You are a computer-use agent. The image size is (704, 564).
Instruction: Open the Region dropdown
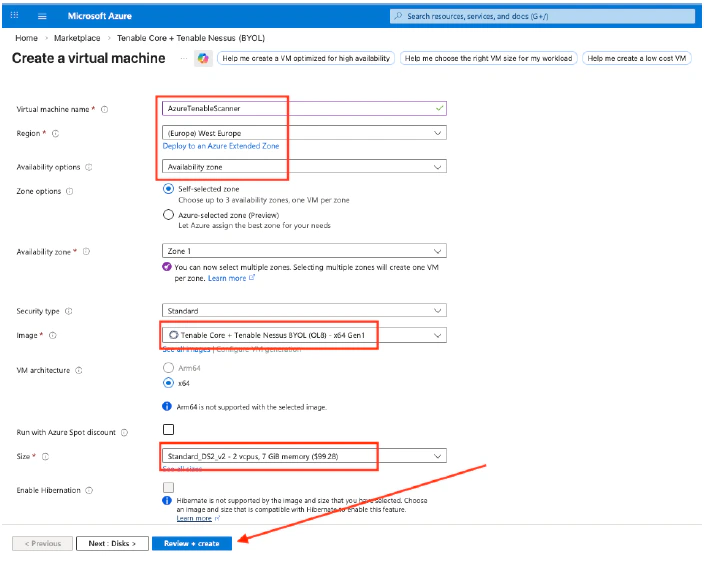pyautogui.click(x=304, y=133)
